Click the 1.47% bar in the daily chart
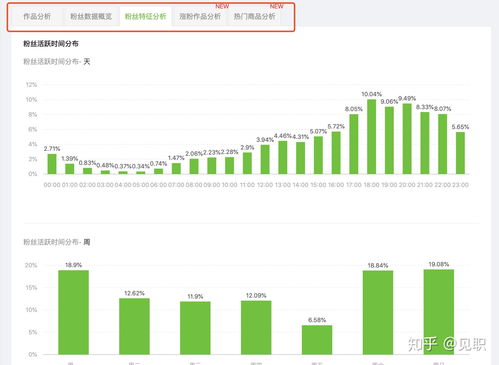This screenshot has width=499, height=365. pyautogui.click(x=176, y=168)
